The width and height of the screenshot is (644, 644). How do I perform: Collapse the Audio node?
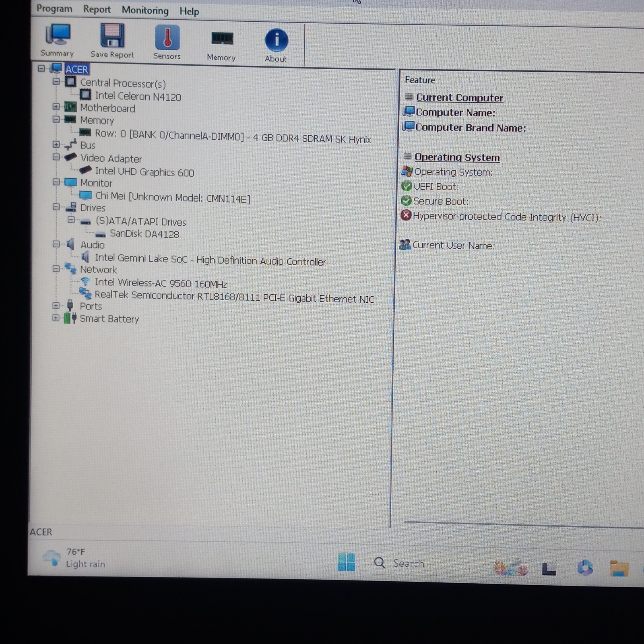coord(56,244)
